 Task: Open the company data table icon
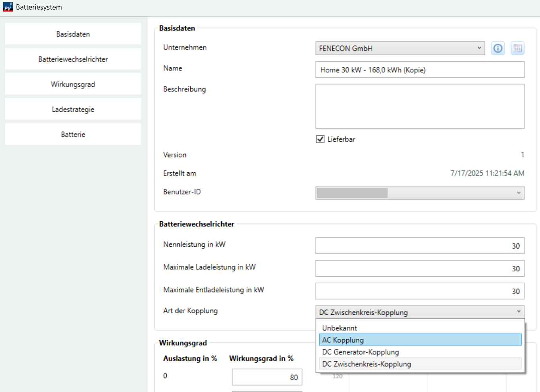click(x=517, y=49)
